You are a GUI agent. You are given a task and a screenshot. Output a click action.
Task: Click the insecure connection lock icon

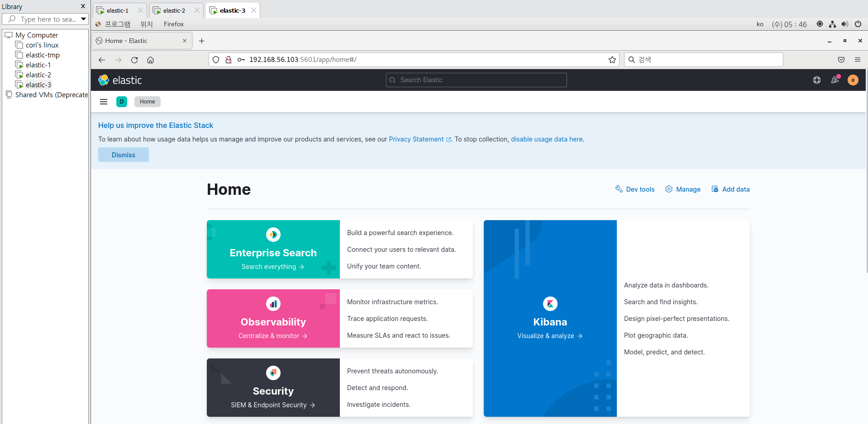(229, 60)
